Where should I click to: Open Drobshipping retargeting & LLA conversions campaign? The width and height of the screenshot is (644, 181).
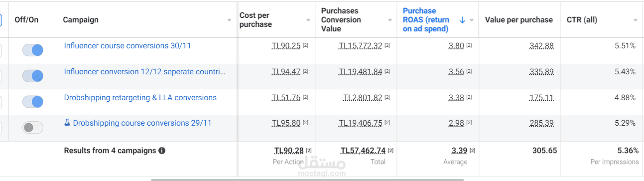(x=140, y=97)
